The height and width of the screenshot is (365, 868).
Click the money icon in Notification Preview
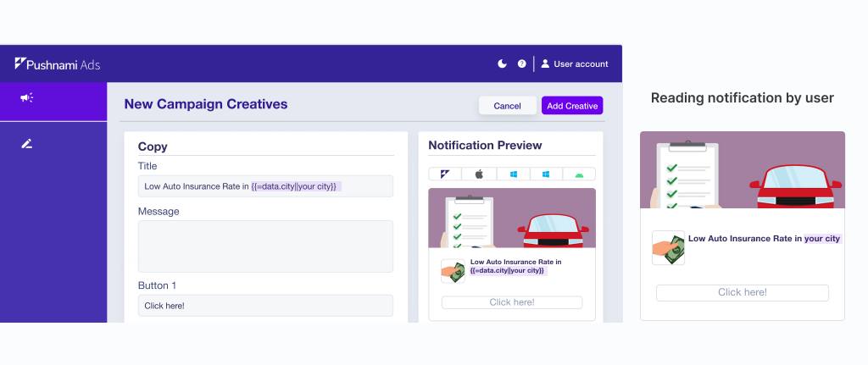453,271
